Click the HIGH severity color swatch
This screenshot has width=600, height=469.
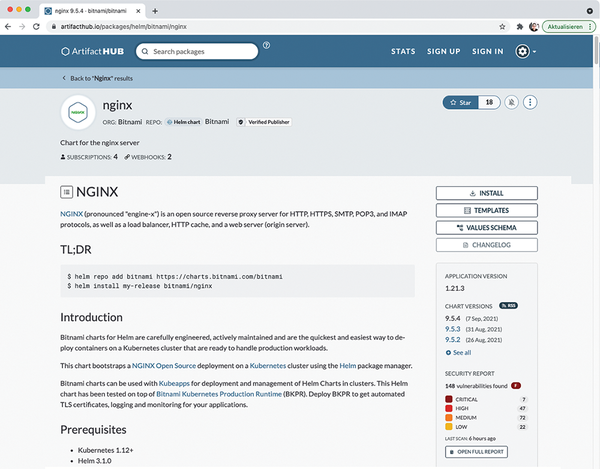[x=449, y=409]
